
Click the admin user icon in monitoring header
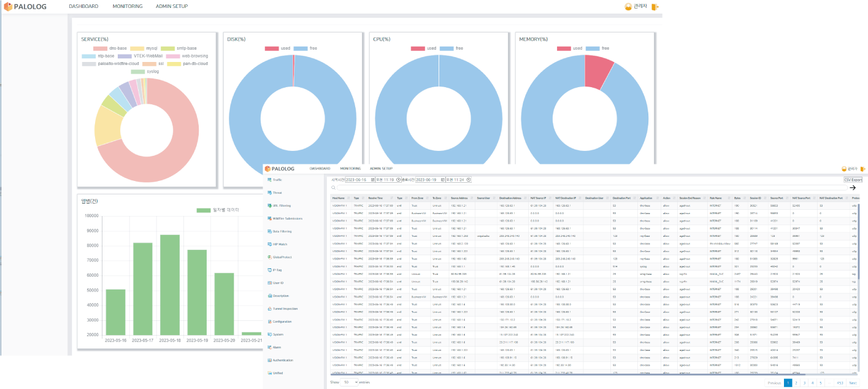pos(844,169)
